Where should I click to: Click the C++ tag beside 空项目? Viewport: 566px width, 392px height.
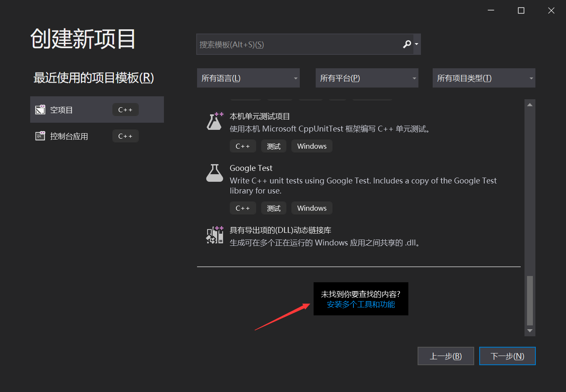(x=125, y=110)
